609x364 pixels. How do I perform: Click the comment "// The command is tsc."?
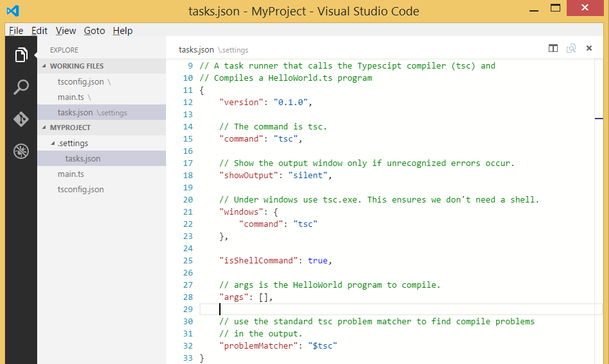[274, 127]
